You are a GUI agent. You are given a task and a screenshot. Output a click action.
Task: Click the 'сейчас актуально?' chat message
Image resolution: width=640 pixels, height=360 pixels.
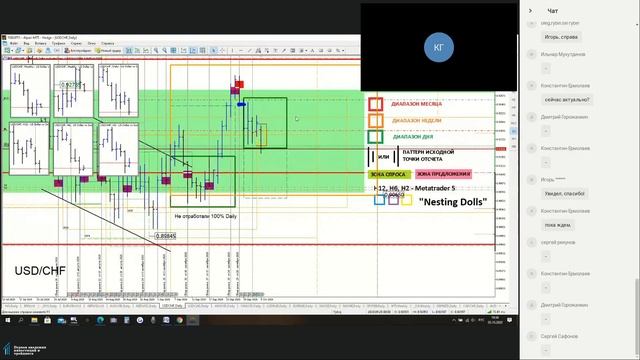[x=567, y=100]
